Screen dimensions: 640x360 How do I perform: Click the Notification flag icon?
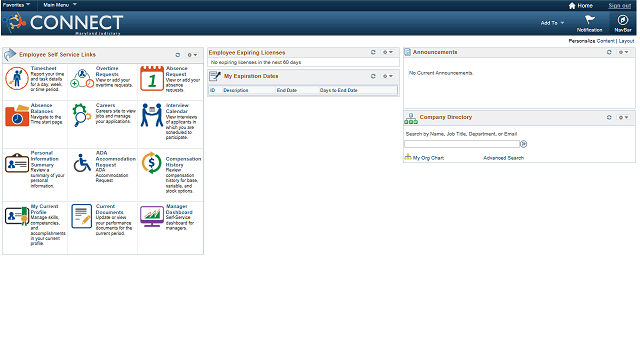pyautogui.click(x=589, y=20)
